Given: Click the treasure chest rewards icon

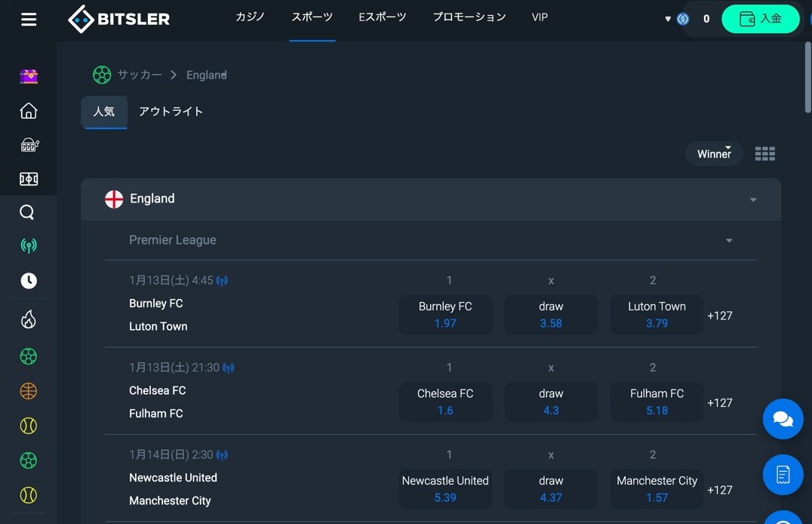Looking at the screenshot, I should click(x=29, y=76).
